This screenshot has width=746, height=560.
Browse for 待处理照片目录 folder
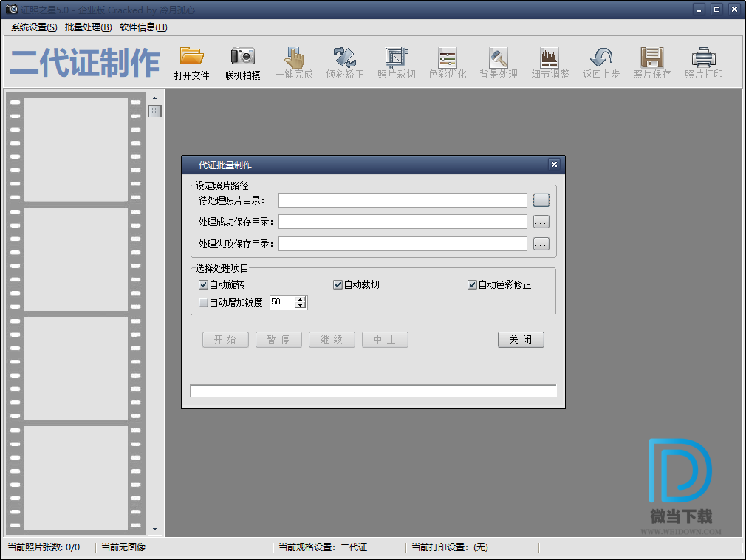pyautogui.click(x=541, y=200)
